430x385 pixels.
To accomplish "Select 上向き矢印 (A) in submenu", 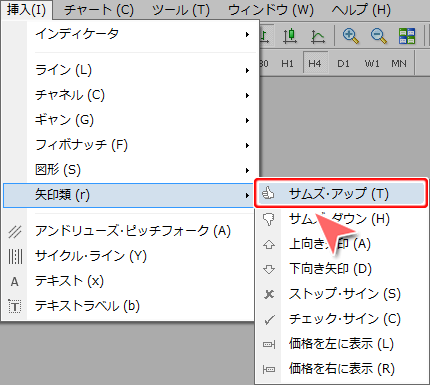I will pos(341,244).
